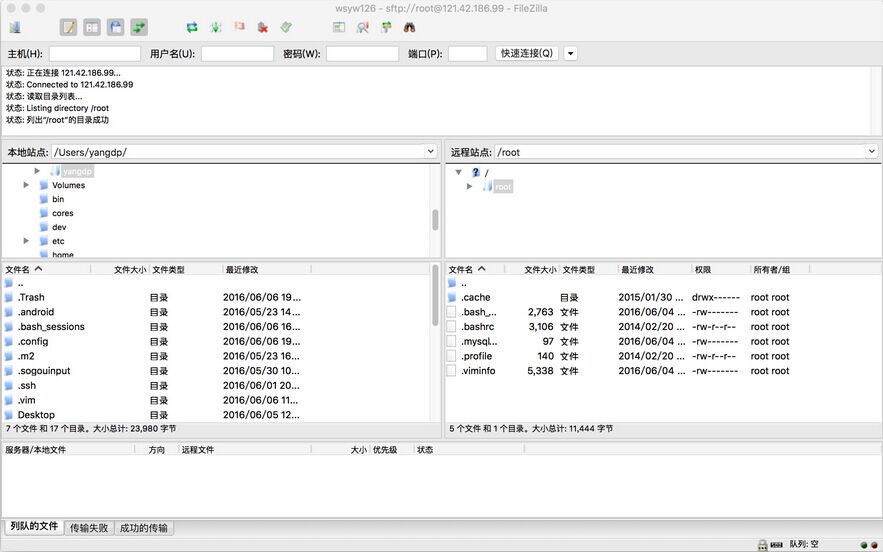Click the 密码(W) password field
Viewport: 883px width, 552px height.
point(362,54)
